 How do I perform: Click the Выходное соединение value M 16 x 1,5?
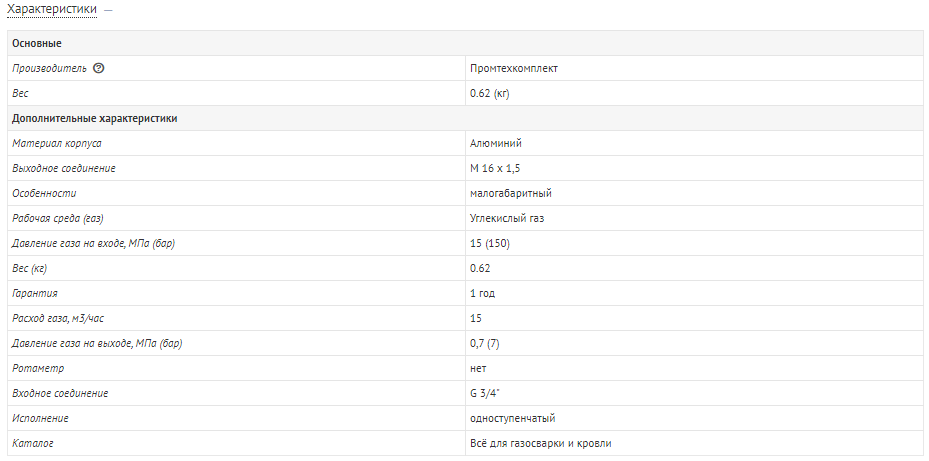pos(495,168)
